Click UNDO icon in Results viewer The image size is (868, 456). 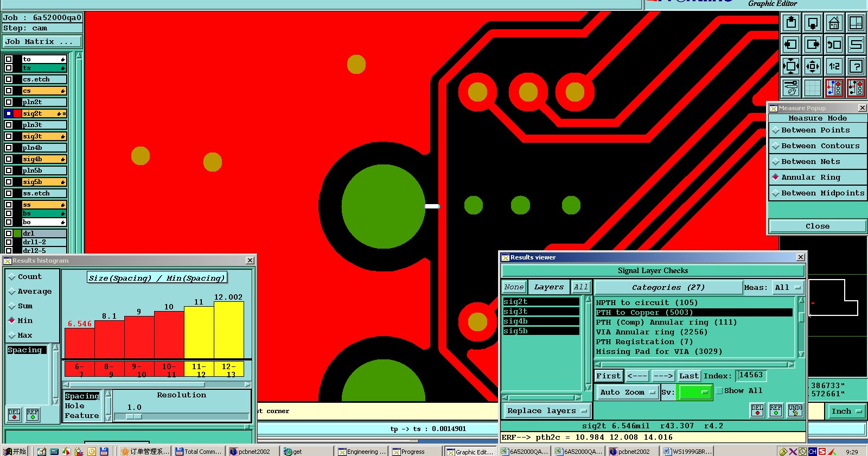795,410
